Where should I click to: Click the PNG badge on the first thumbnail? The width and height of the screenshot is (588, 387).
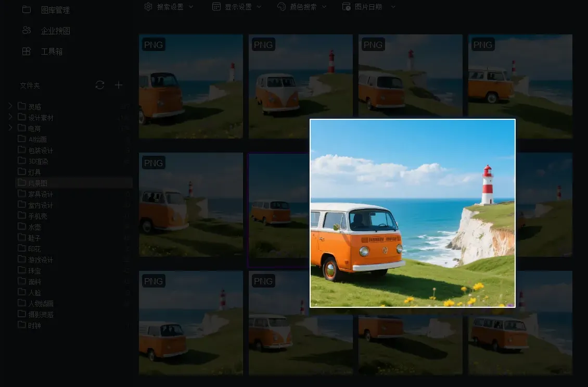(153, 45)
